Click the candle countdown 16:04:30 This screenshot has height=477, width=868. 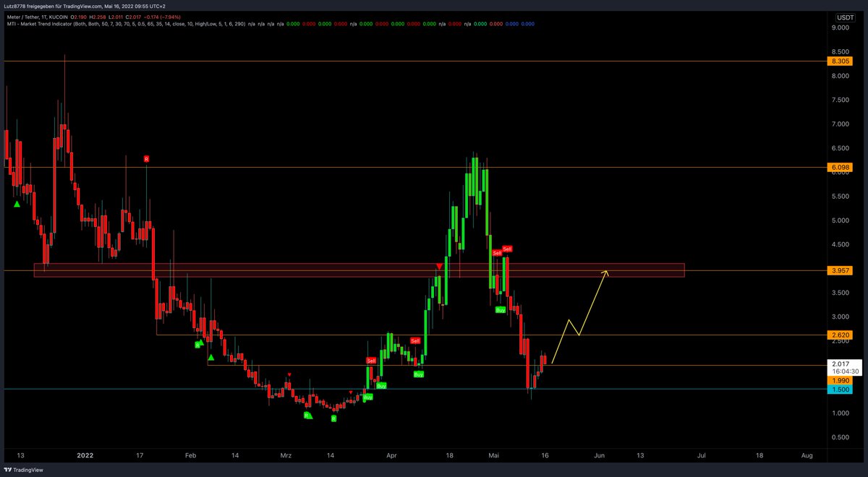click(x=844, y=371)
